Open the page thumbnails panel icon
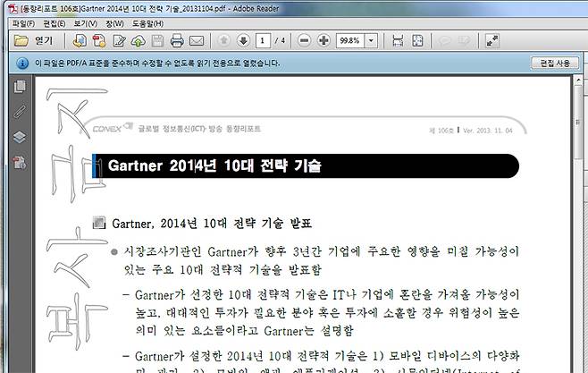 20,87
